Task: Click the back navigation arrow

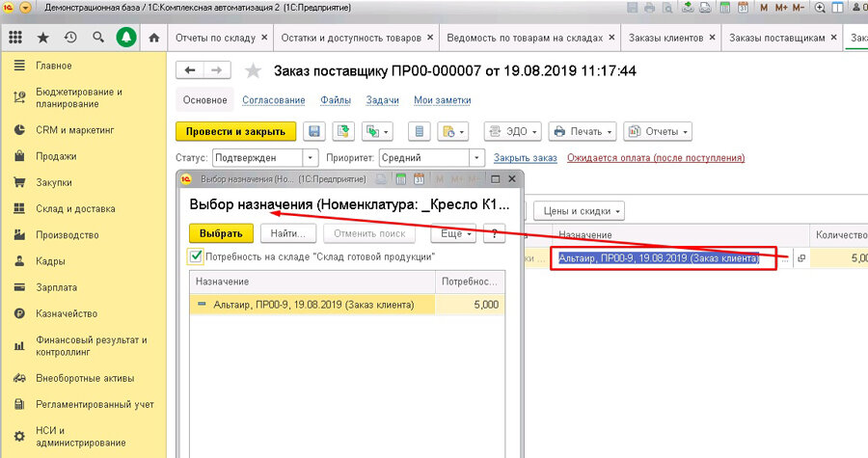Action: [190, 70]
